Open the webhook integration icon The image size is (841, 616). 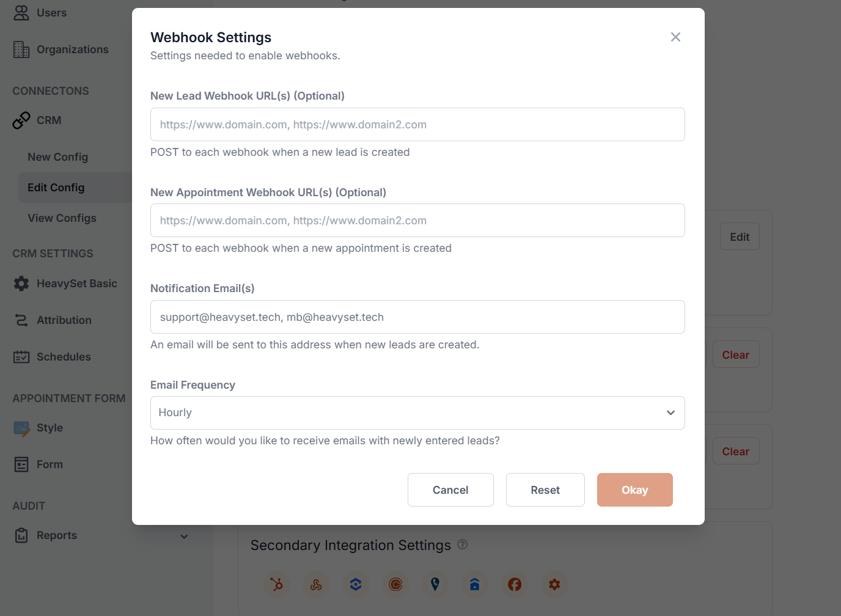coord(316,585)
